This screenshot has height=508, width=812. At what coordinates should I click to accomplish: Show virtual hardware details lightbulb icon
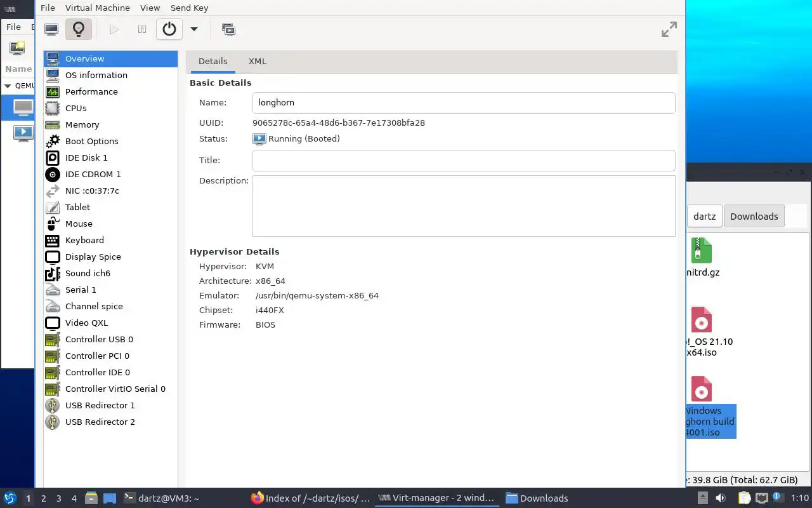(79, 29)
